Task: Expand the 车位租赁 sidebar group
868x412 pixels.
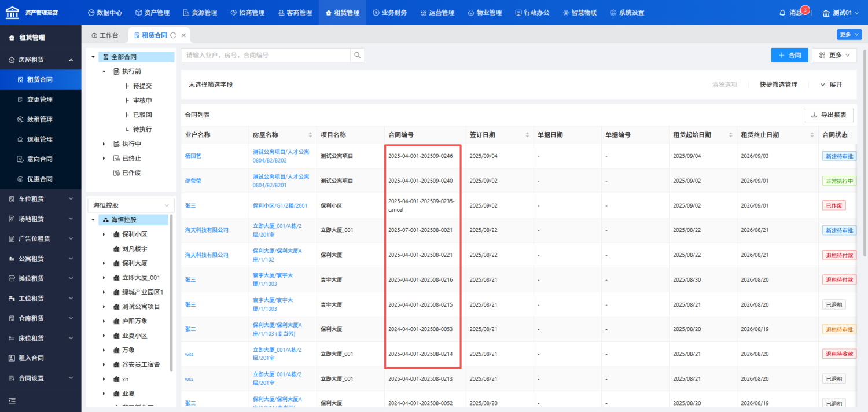Action: 41,199
